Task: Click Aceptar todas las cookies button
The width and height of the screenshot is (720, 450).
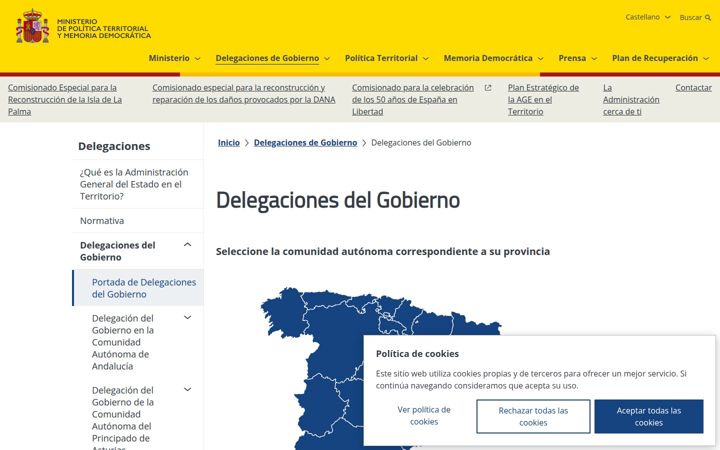Action: coord(649,416)
